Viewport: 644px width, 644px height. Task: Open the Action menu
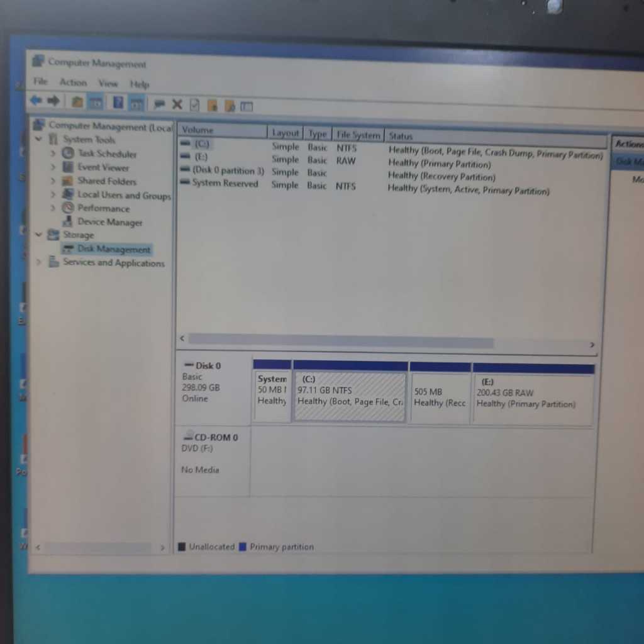point(73,82)
